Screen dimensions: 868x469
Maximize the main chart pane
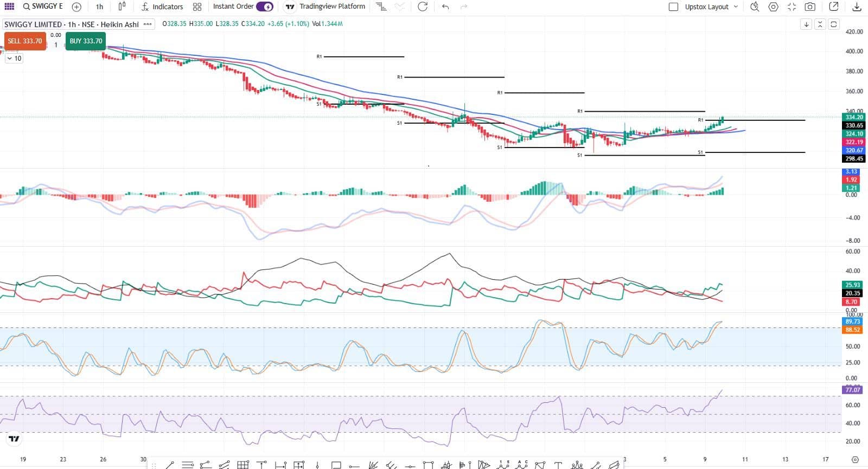pyautogui.click(x=834, y=24)
